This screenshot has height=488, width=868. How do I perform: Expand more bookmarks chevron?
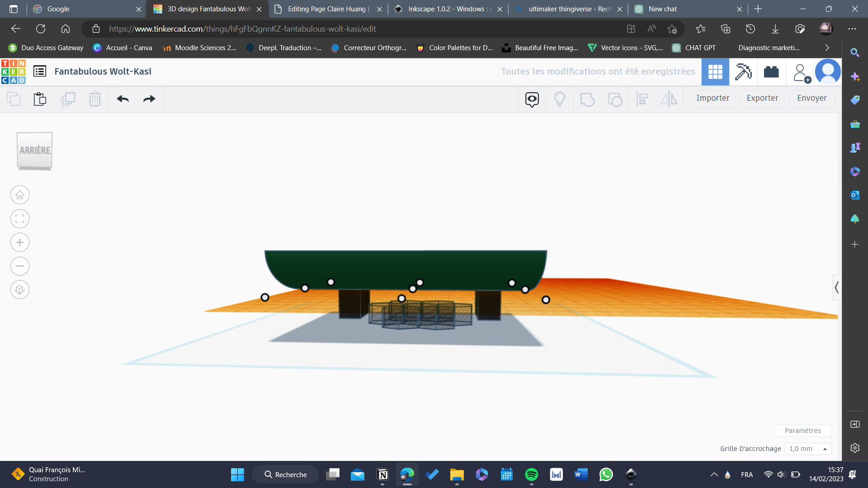coord(827,48)
